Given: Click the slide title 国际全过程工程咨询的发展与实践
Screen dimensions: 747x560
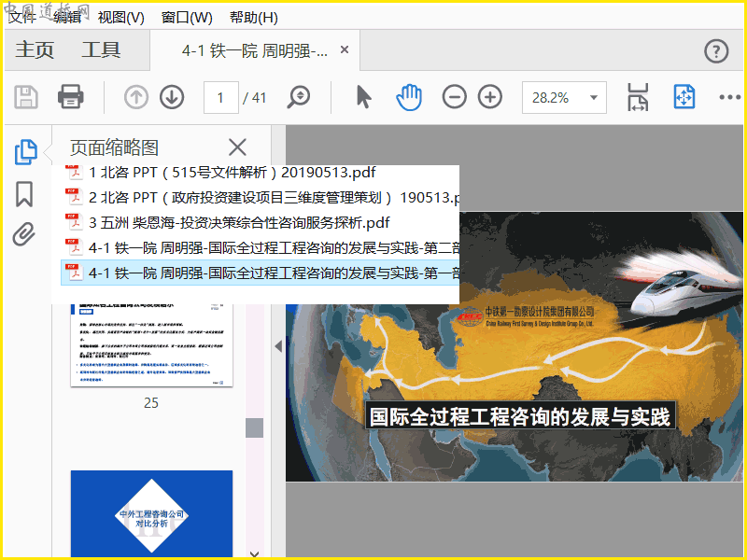Looking at the screenshot, I should (x=520, y=416).
